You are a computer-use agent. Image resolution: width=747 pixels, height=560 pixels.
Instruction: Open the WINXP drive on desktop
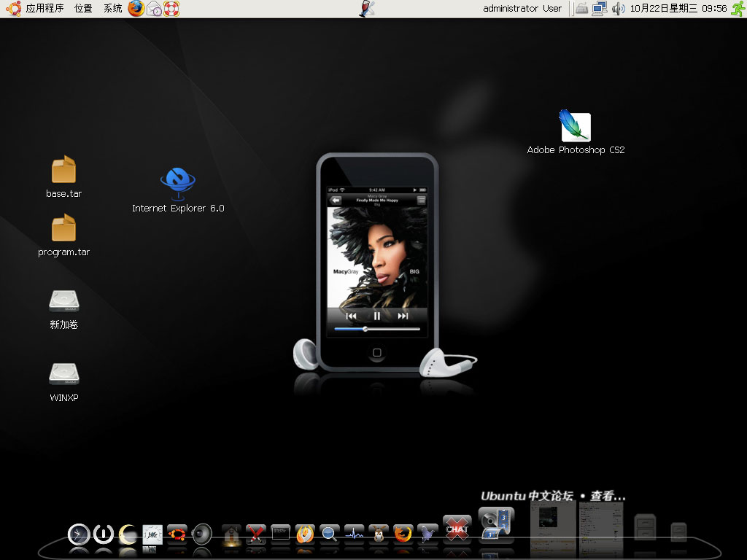tap(64, 382)
